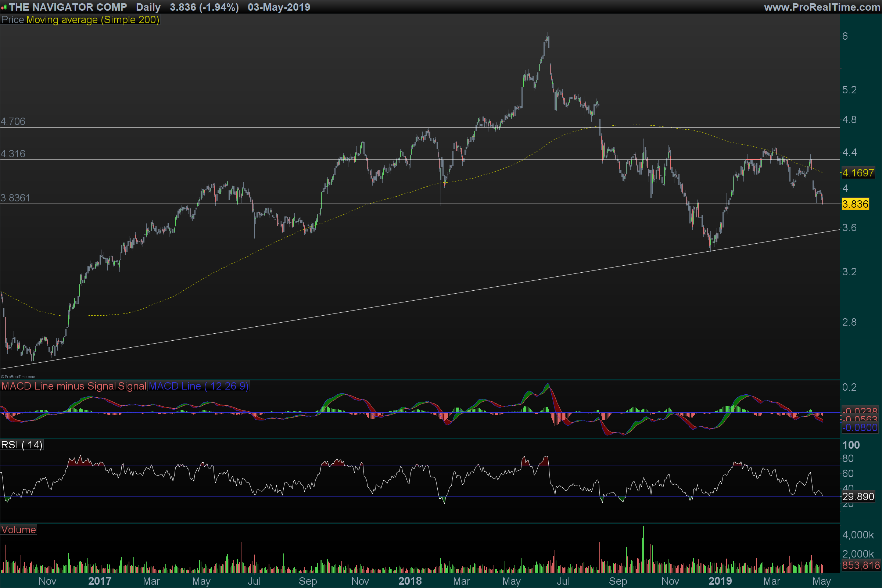This screenshot has height=588, width=882.
Task: Click the red Signal label in the MACD panel
Action: (x=132, y=386)
